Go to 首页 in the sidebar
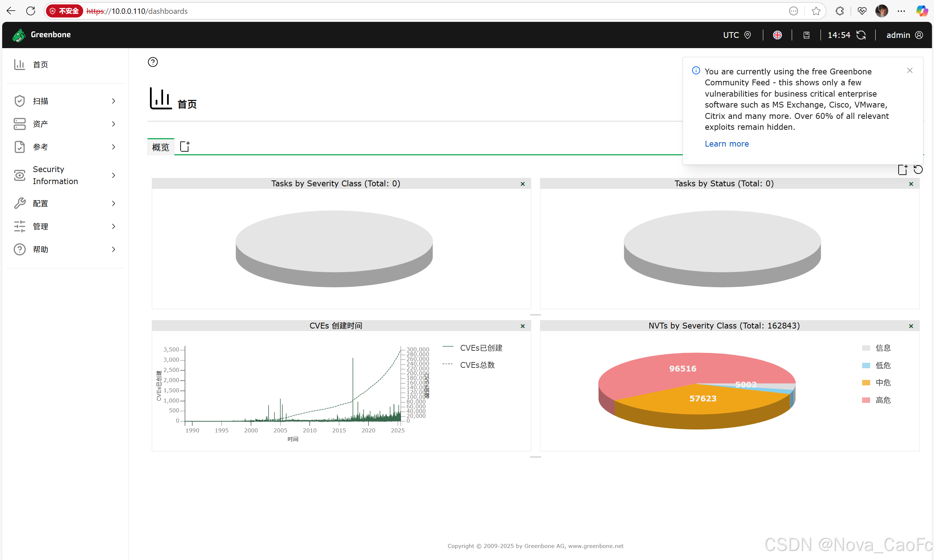The width and height of the screenshot is (934, 560). pos(40,65)
